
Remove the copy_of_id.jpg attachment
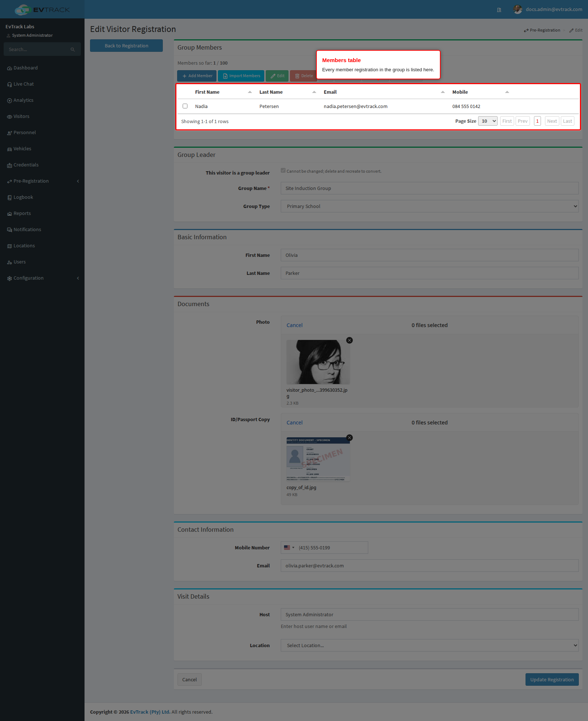tap(349, 438)
